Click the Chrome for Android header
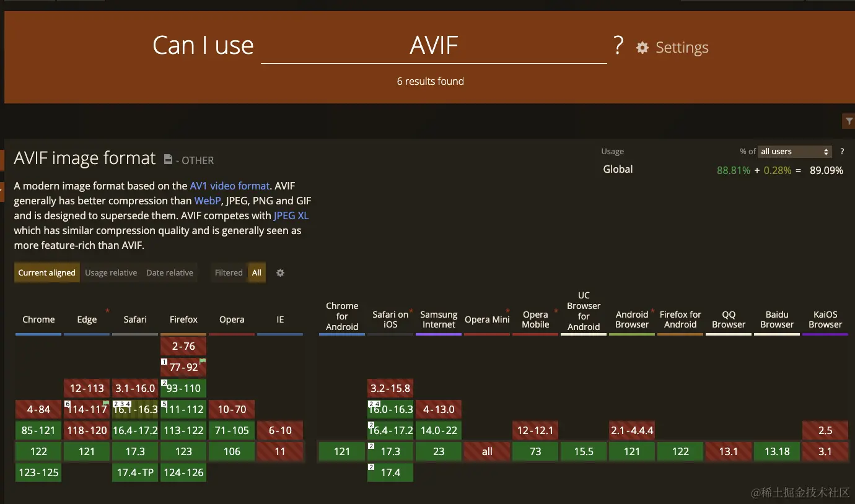The image size is (855, 504). pos(342,316)
